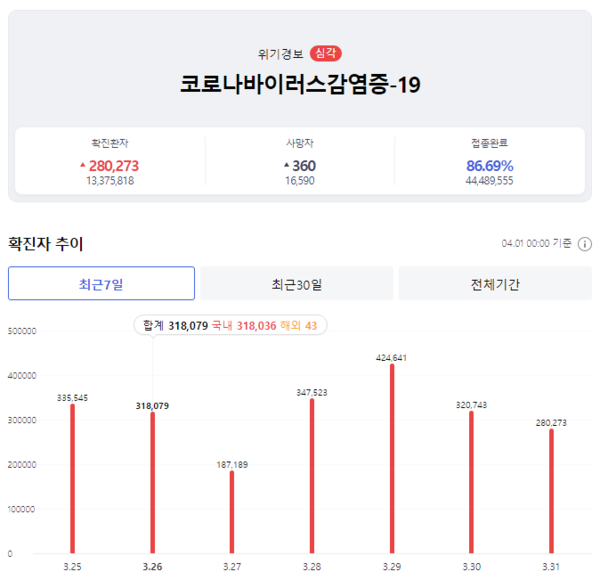Click the 확진자 추이 section title

pyautogui.click(x=46, y=244)
